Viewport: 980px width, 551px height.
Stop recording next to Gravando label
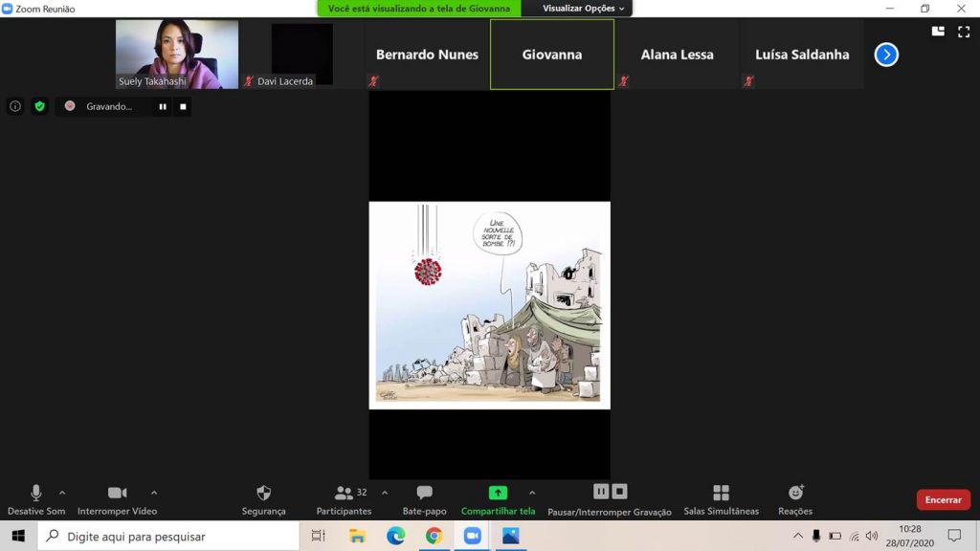pos(183,107)
